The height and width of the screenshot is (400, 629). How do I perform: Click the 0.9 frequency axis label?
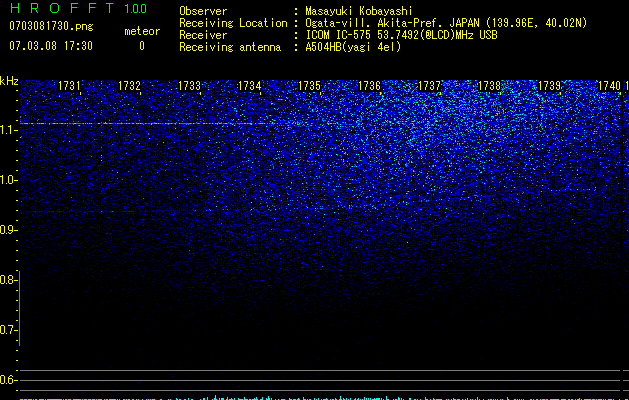[8, 230]
